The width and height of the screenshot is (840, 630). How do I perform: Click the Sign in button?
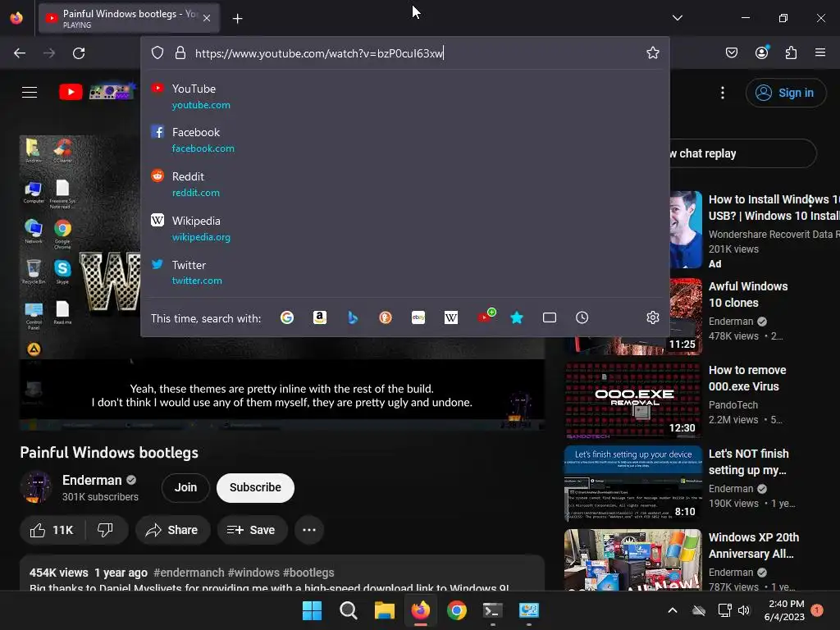785,93
